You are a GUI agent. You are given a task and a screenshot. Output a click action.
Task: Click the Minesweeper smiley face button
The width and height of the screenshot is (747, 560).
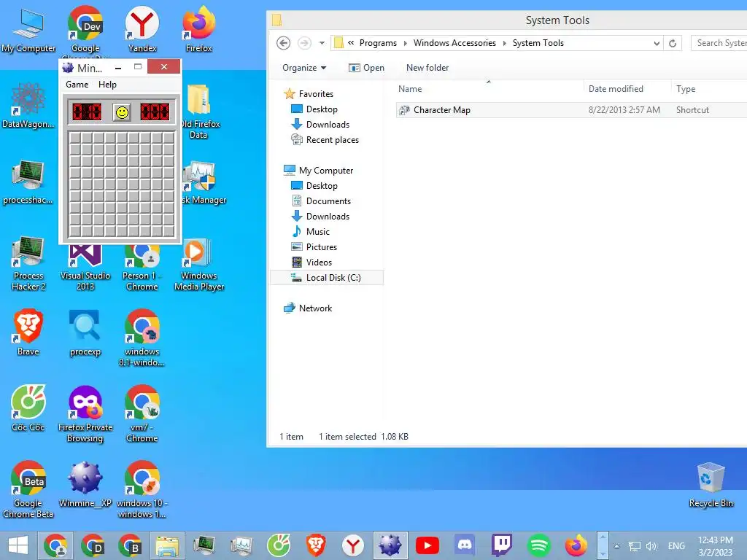point(122,112)
